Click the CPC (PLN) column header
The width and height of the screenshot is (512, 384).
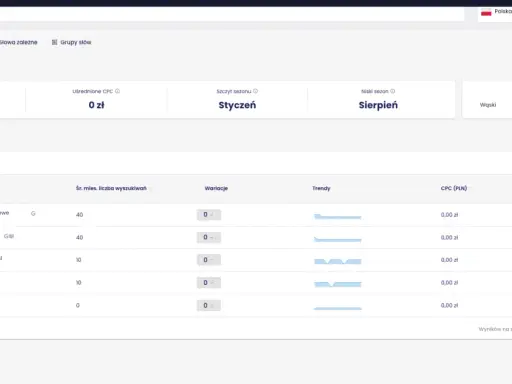click(x=454, y=188)
